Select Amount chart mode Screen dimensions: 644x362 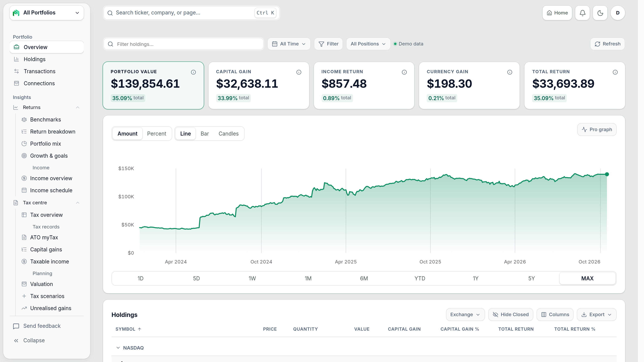click(129, 135)
